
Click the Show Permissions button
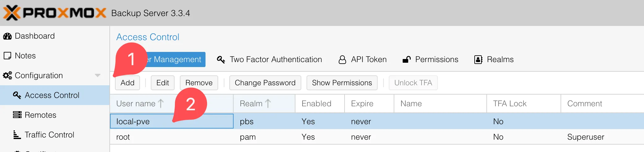click(342, 83)
